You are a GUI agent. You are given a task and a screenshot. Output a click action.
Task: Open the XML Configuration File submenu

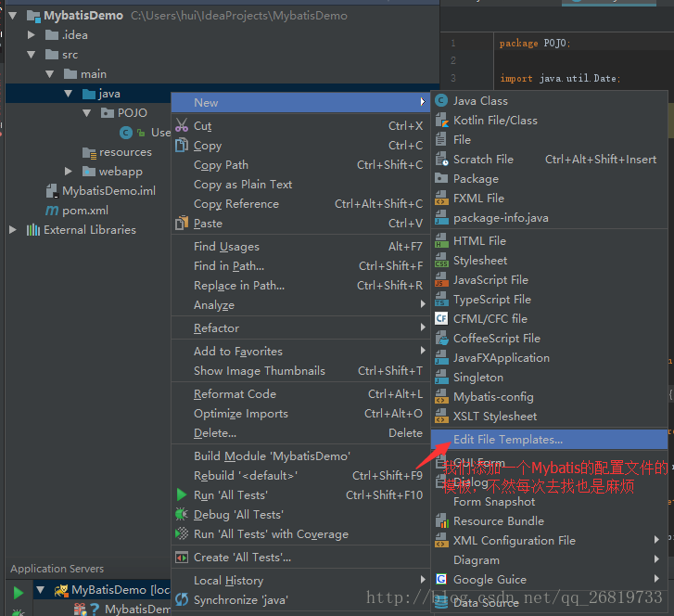550,540
